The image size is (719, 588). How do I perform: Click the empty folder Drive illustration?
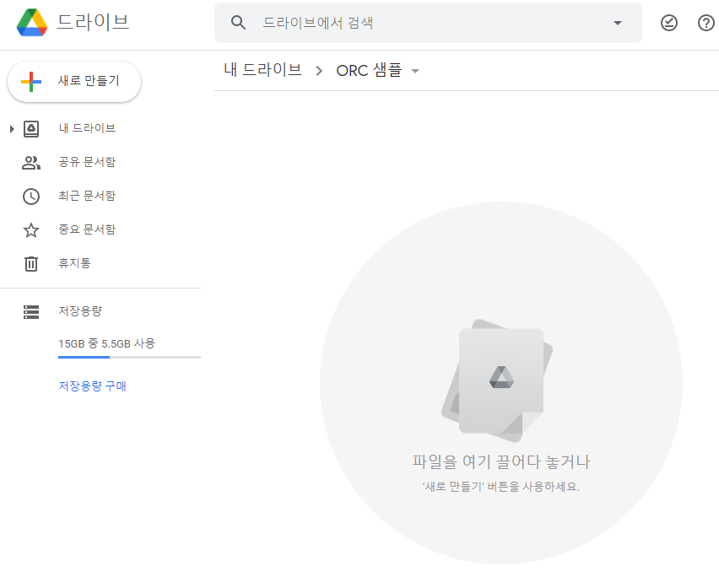click(498, 380)
